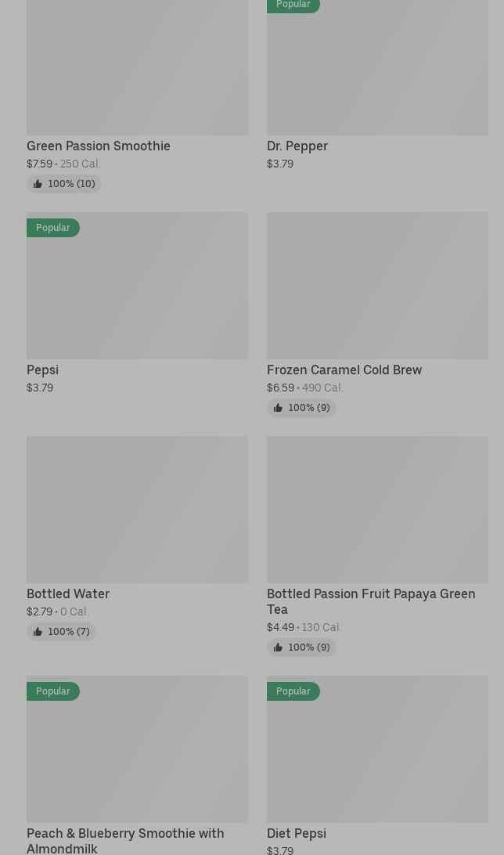Click the Popular badge on the Peach & Blueberry Smoothie
This screenshot has height=855, width=504.
click(x=53, y=691)
